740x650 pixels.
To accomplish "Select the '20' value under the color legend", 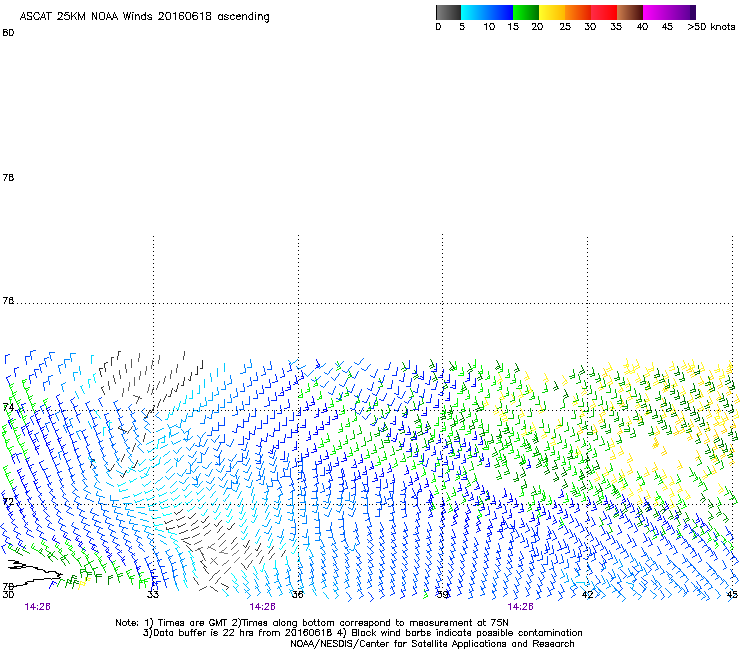I will [x=537, y=27].
